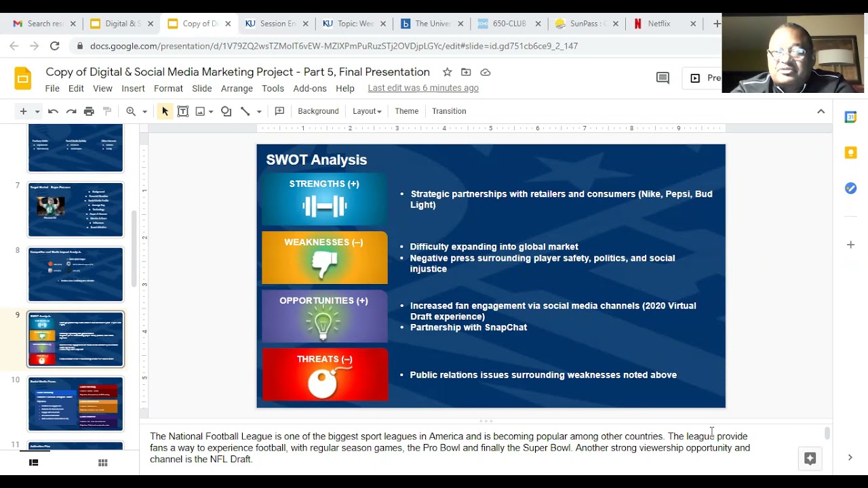This screenshot has width=868, height=488.
Task: Click the Zoom magnifier icon
Action: [x=131, y=111]
